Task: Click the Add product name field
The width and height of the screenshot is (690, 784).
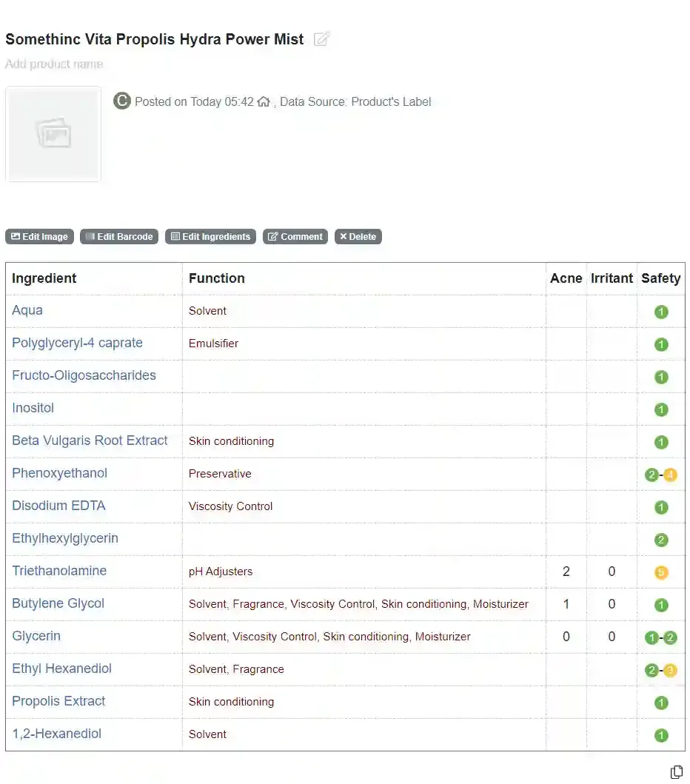Action: 54,64
